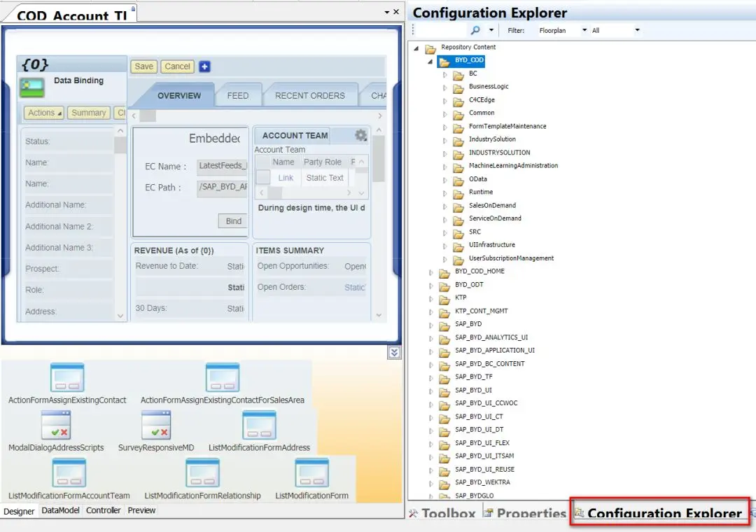This screenshot has height=532, width=756.
Task: Open the All filter dropdown
Action: (637, 30)
